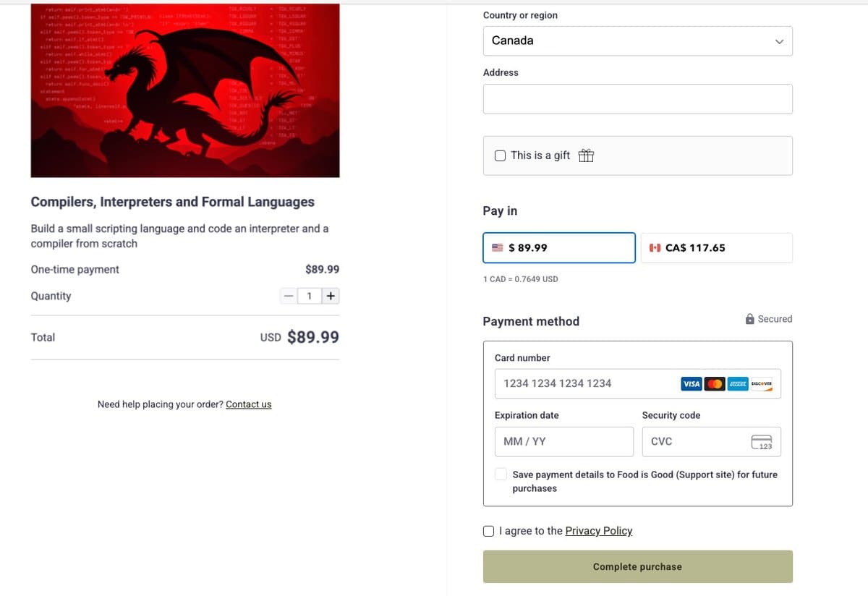
Task: Increase quantity with the plus stepper
Action: point(331,295)
